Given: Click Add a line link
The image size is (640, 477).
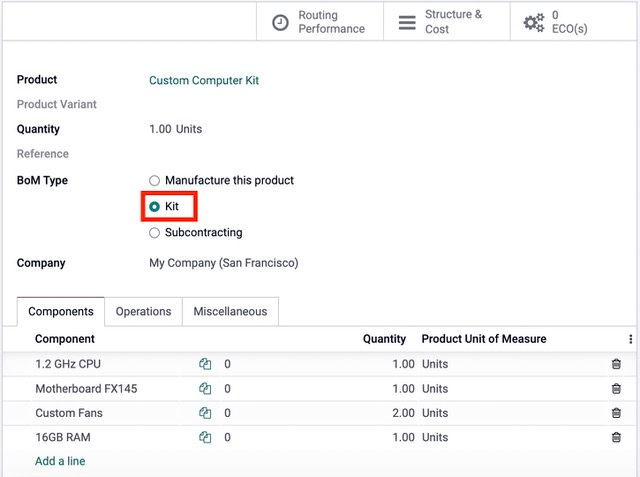Looking at the screenshot, I should click(x=60, y=461).
